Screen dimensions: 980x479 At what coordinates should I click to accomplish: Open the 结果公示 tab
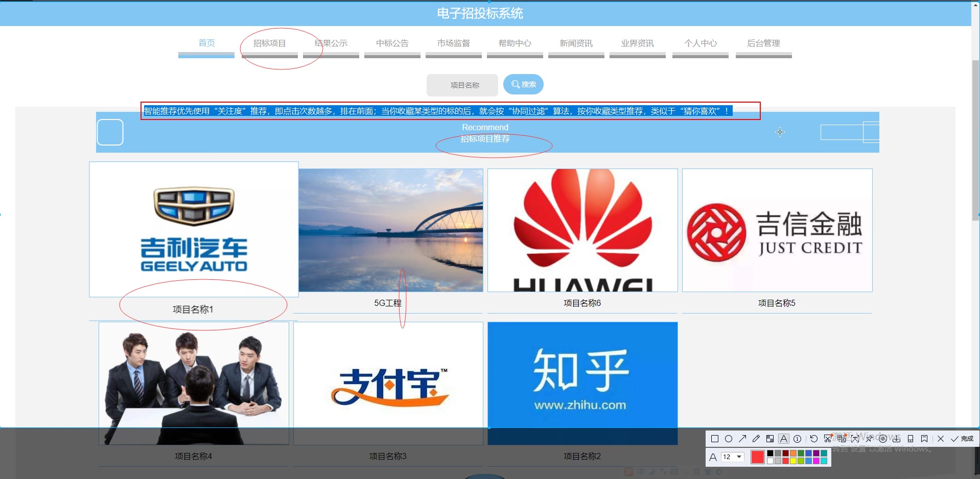pos(331,43)
